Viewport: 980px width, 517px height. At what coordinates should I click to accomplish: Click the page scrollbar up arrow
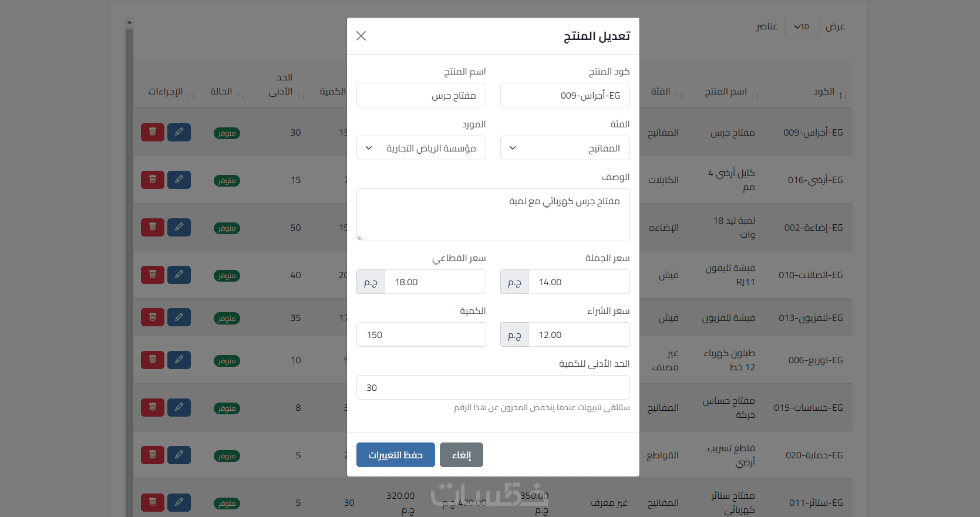tap(129, 23)
